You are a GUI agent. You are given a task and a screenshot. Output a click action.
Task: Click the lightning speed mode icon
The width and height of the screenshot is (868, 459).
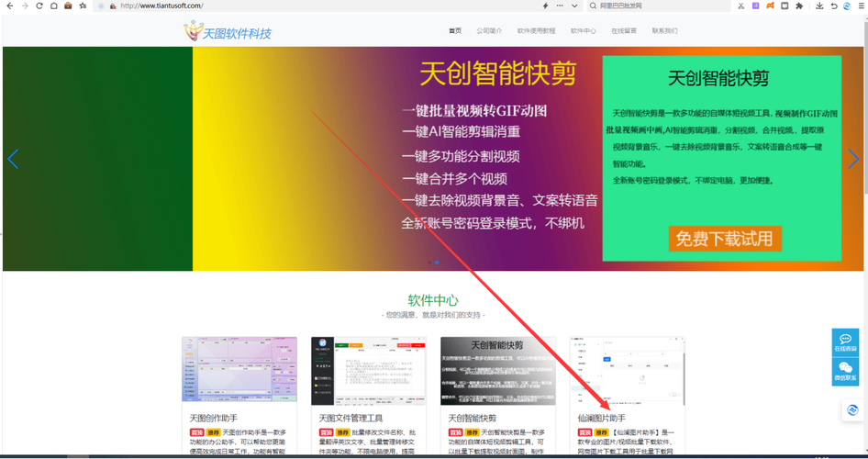545,6
